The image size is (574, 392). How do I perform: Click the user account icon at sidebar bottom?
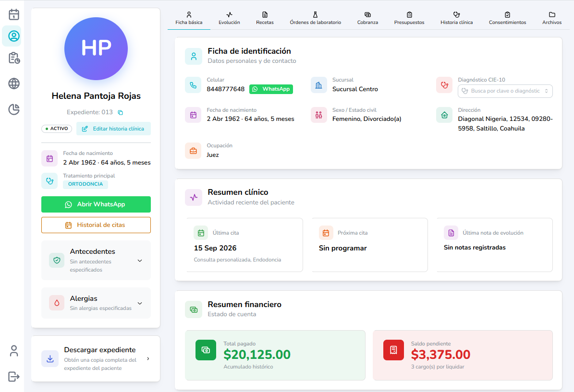click(14, 351)
